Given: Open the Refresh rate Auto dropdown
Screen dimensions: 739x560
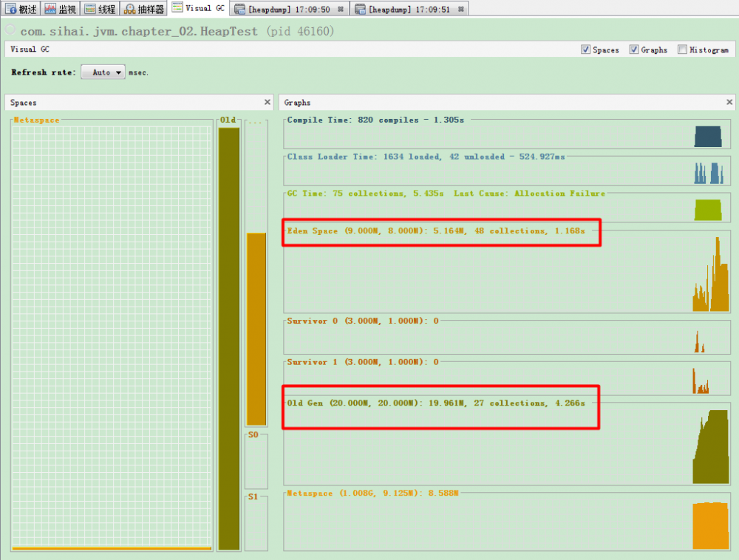Looking at the screenshot, I should pos(103,72).
